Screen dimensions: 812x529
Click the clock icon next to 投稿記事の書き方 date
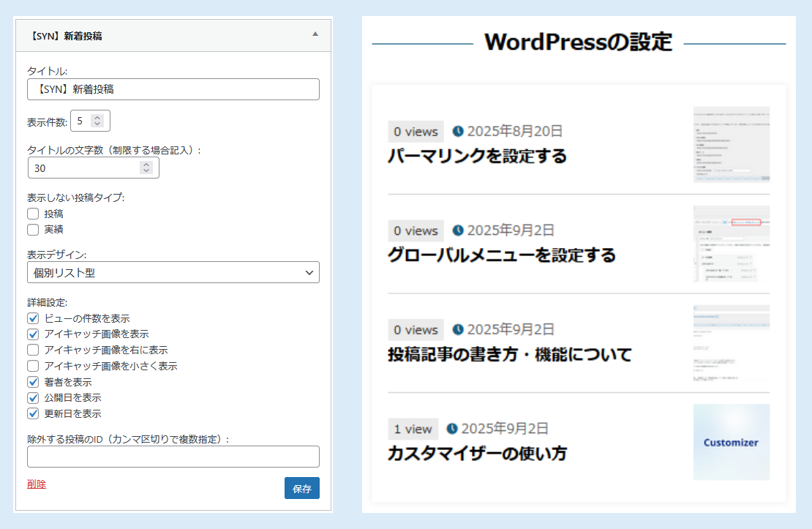point(458,330)
